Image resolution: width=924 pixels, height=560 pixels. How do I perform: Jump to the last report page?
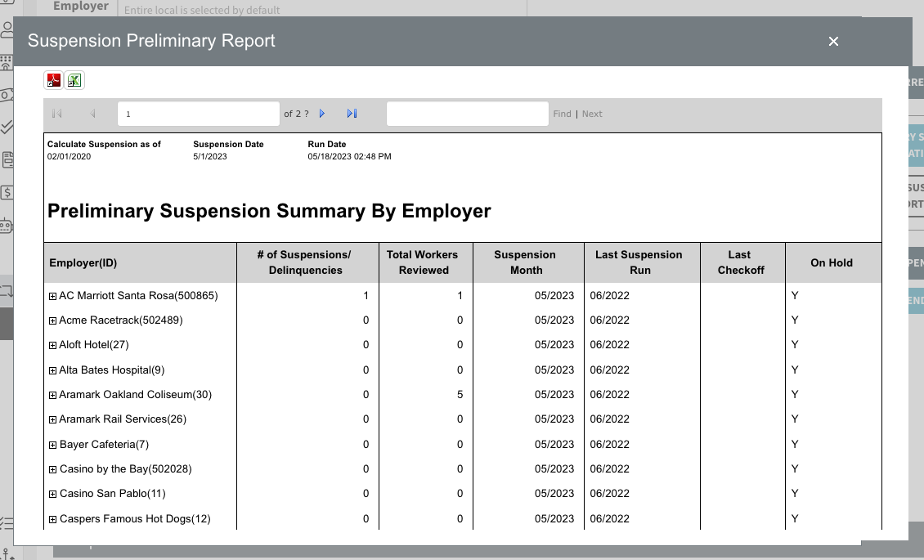[352, 114]
